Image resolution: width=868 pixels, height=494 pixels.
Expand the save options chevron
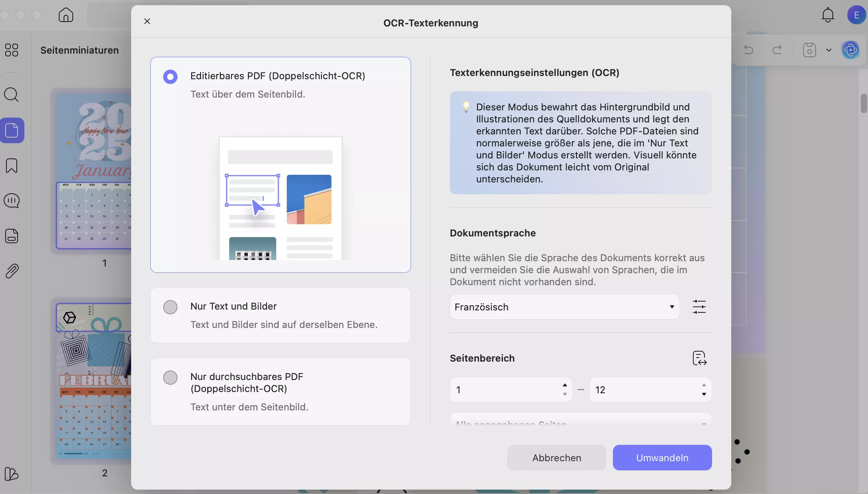pos(828,50)
